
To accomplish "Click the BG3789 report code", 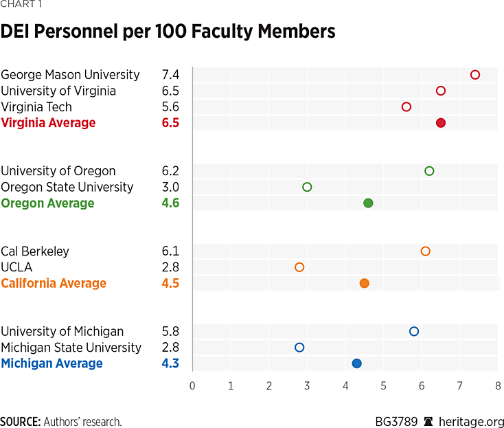I will 396,422.
